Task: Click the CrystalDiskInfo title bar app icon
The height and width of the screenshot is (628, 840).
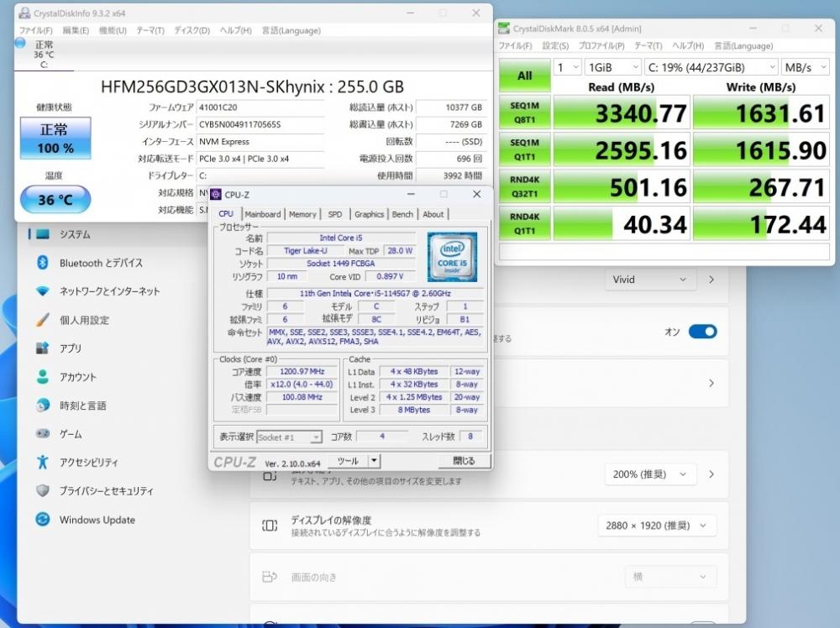Action: point(24,13)
